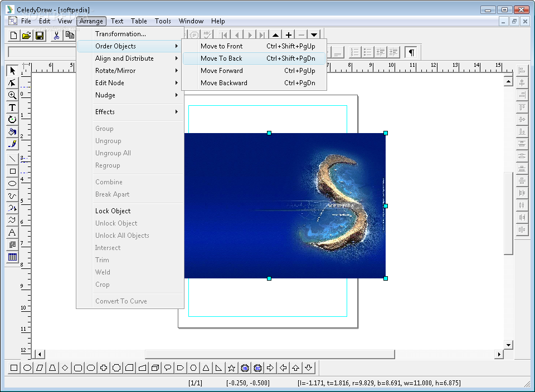Screen dimensions: 535x392
Task: Activate the zoom magnifier tool
Action: [12, 95]
